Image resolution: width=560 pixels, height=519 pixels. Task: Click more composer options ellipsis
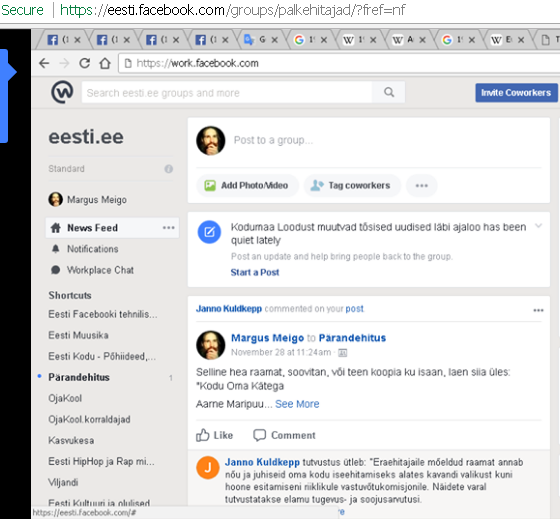[x=421, y=185]
